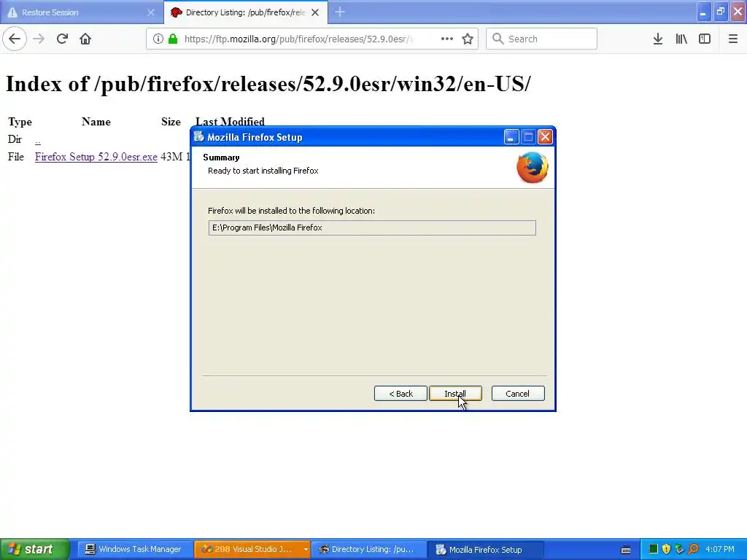747x560 pixels.
Task: Close the Mozilla Firefox Setup dialog
Action: (545, 137)
